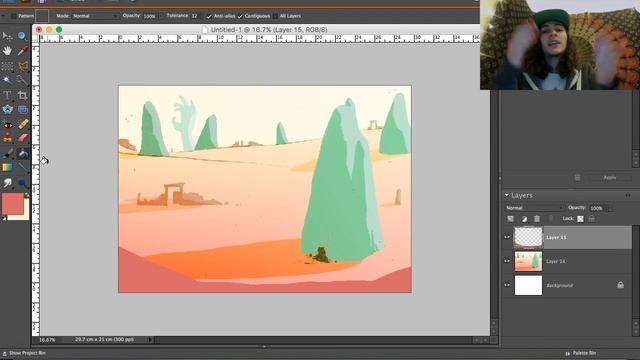Toggle Background layer visibility eye
This screenshot has width=640, height=360.
point(507,285)
